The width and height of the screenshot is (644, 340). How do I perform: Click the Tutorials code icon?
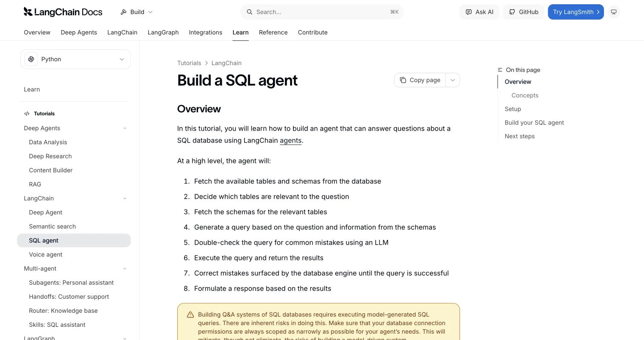click(27, 114)
